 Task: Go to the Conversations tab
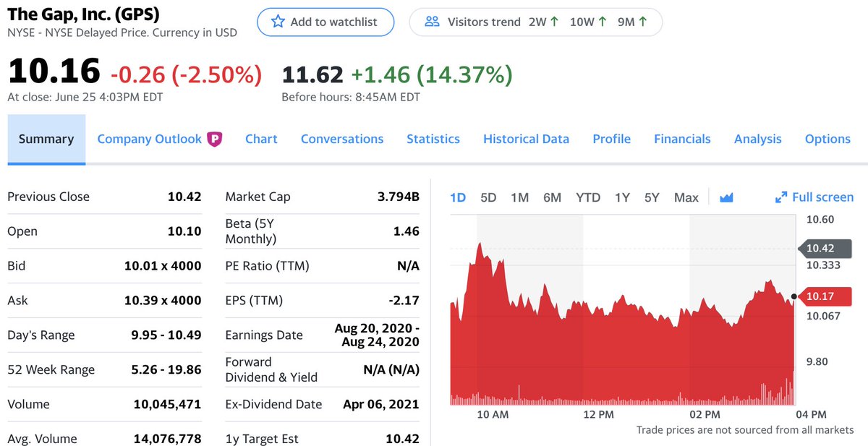click(342, 139)
